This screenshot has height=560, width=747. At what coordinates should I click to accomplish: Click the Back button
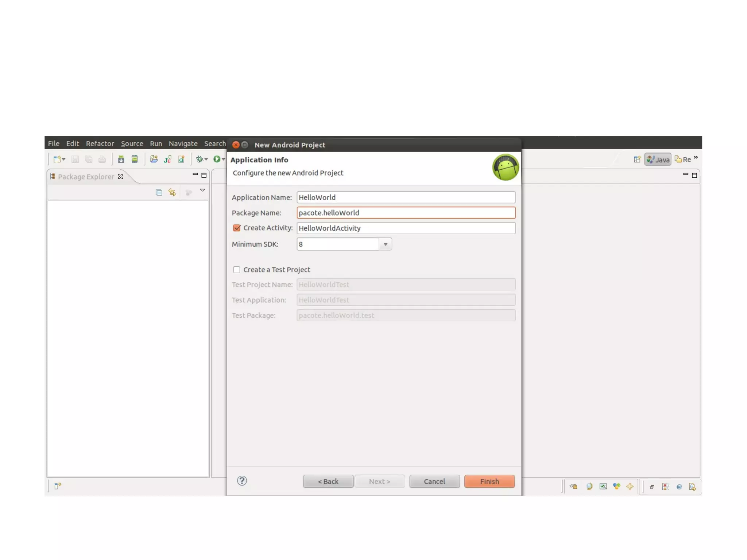[328, 481]
